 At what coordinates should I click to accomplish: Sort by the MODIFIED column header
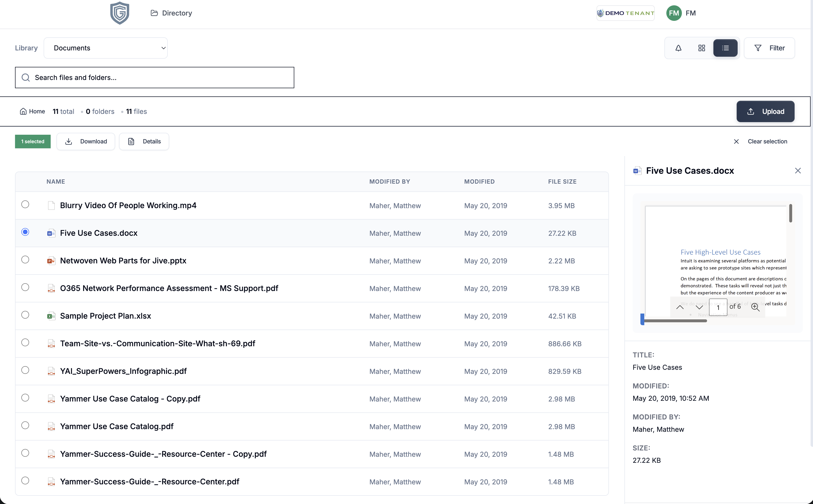coord(479,182)
